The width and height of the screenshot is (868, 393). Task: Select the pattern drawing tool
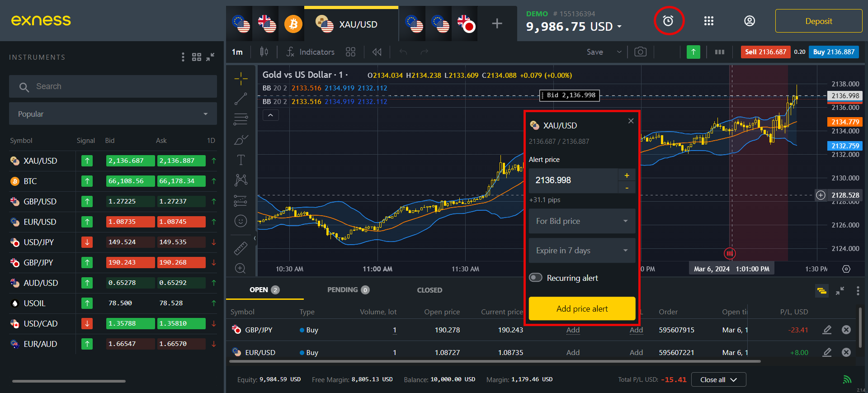[x=241, y=180]
